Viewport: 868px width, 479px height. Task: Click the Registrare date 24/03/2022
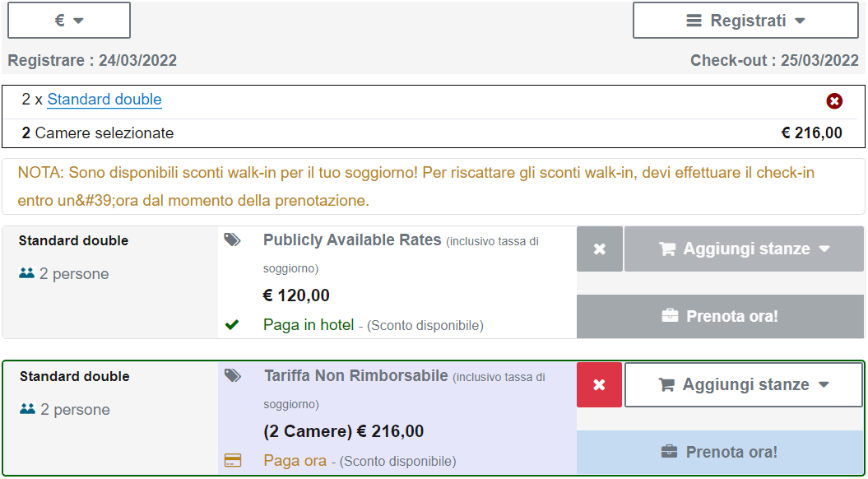click(x=137, y=60)
